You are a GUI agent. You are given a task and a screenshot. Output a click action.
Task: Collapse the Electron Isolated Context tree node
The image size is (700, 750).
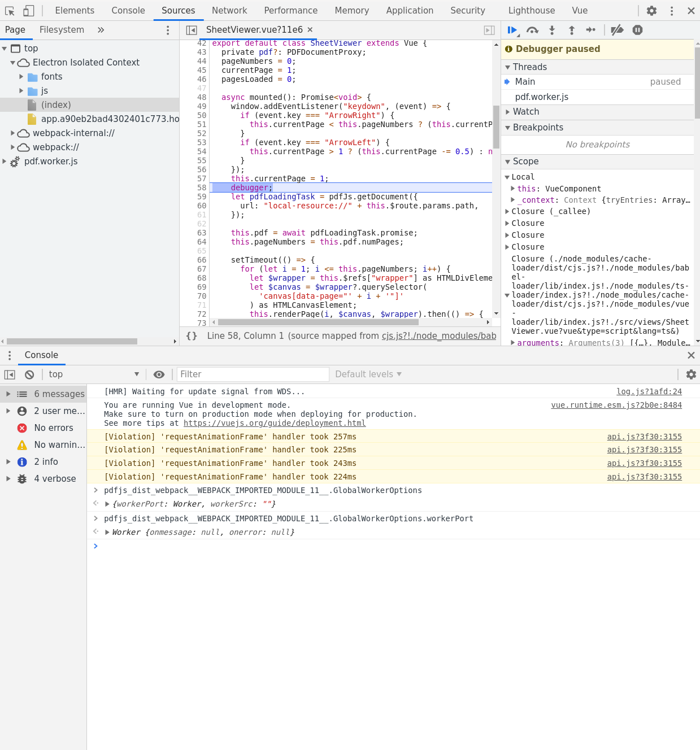[12, 62]
